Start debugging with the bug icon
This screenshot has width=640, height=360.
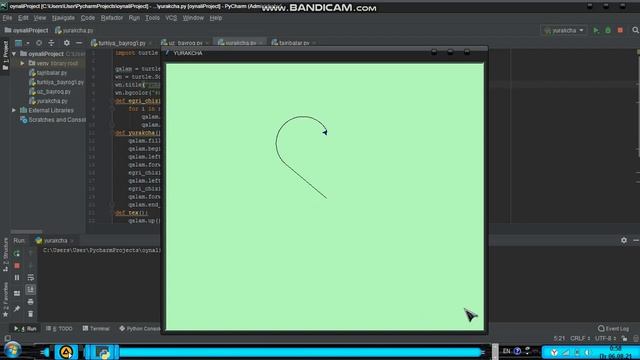click(x=608, y=31)
